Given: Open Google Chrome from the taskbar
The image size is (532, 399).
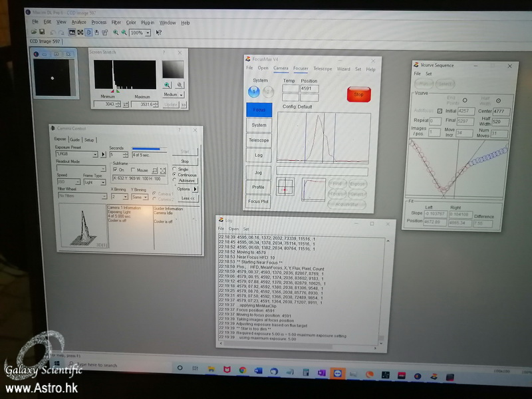Looking at the screenshot, I should (x=242, y=368).
